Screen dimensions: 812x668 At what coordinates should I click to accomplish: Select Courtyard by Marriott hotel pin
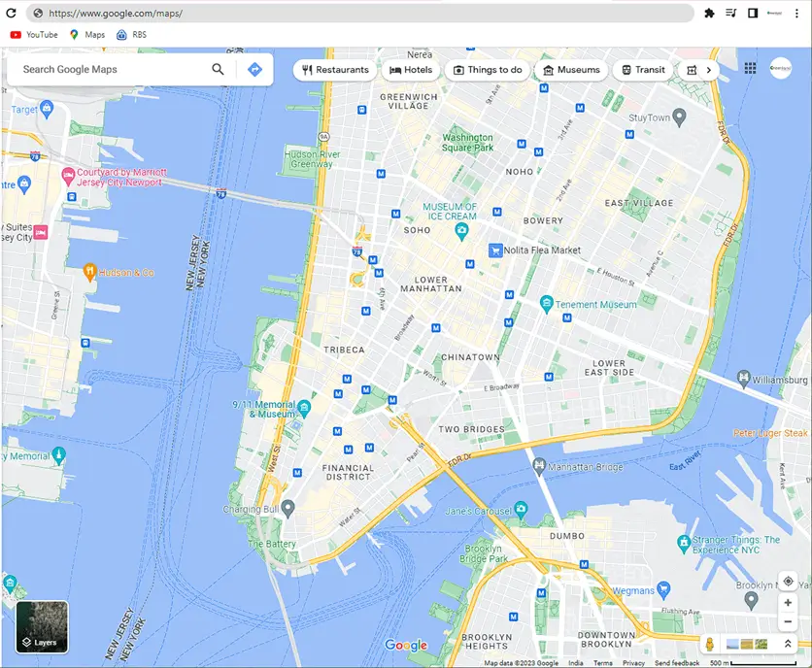click(x=68, y=176)
